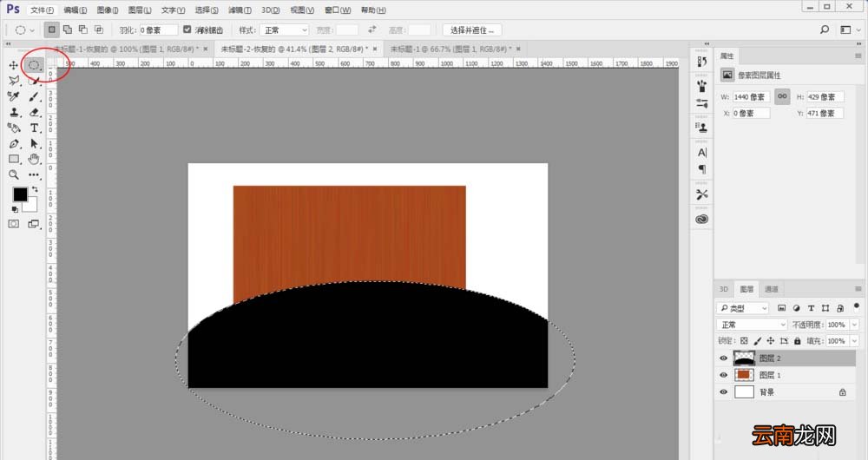868x460 pixels.
Task: Swap foreground and background colors
Action: [x=35, y=189]
